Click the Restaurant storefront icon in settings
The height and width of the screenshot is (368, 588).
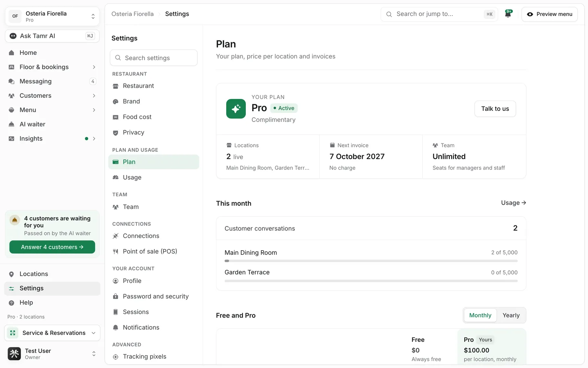point(116,86)
